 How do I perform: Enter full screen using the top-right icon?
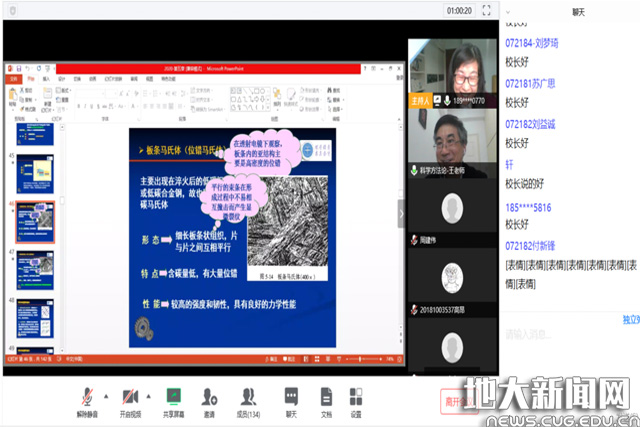click(x=487, y=9)
